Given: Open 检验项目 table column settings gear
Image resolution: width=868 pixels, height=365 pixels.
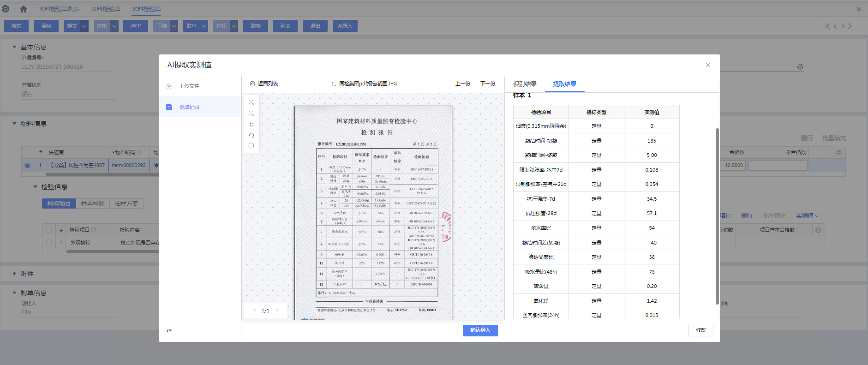Looking at the screenshot, I should tap(818, 230).
